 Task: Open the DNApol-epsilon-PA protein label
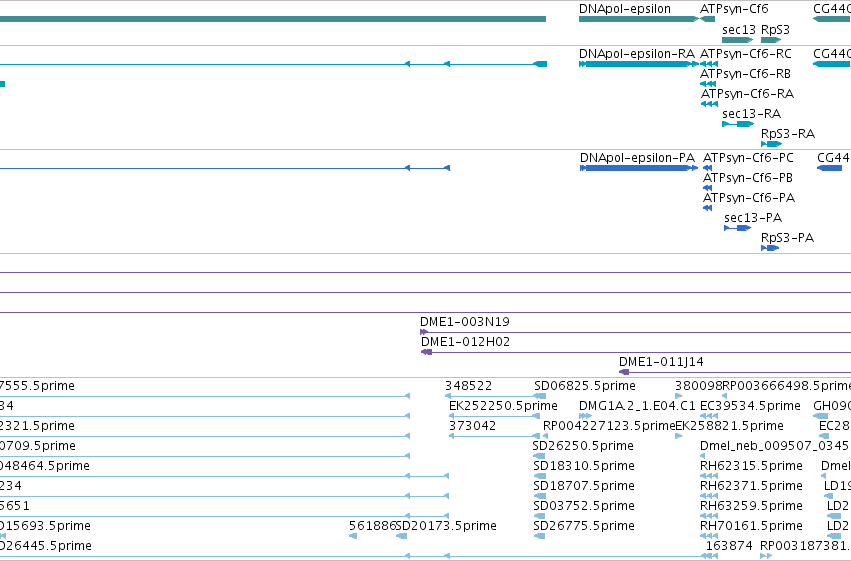click(x=637, y=158)
